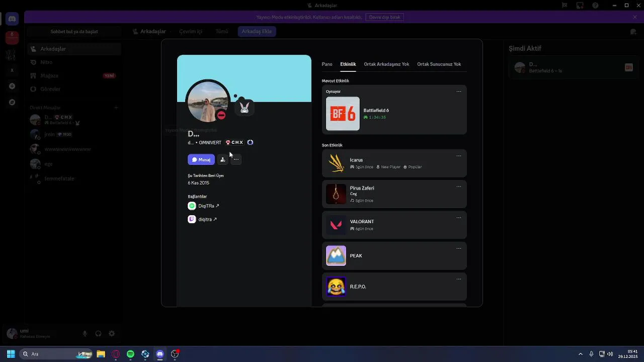Open user settings gear icon
The width and height of the screenshot is (644, 362).
click(x=112, y=334)
